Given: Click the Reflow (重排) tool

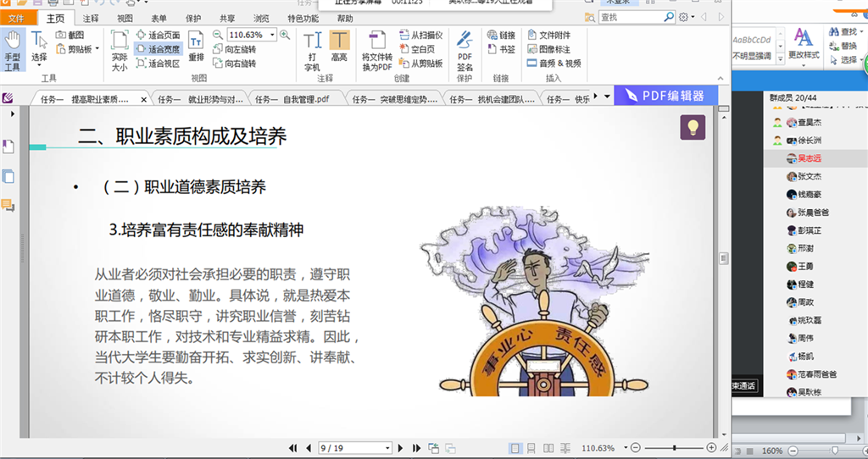Looking at the screenshot, I should tap(196, 47).
